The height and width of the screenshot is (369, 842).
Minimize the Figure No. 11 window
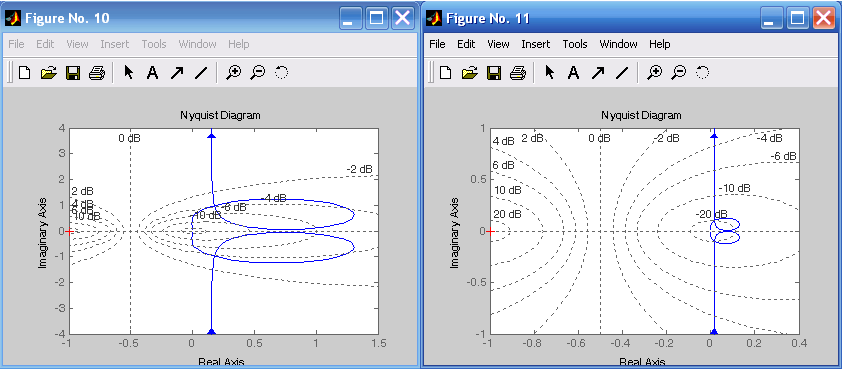773,19
